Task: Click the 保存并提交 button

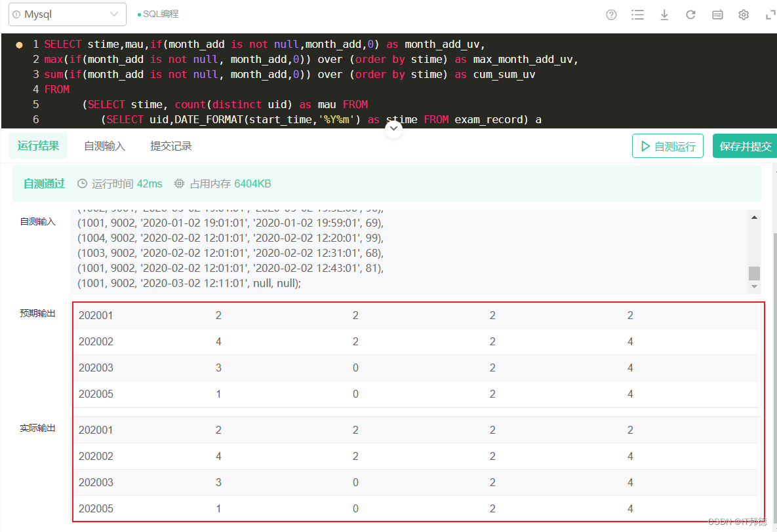Action: pos(745,146)
